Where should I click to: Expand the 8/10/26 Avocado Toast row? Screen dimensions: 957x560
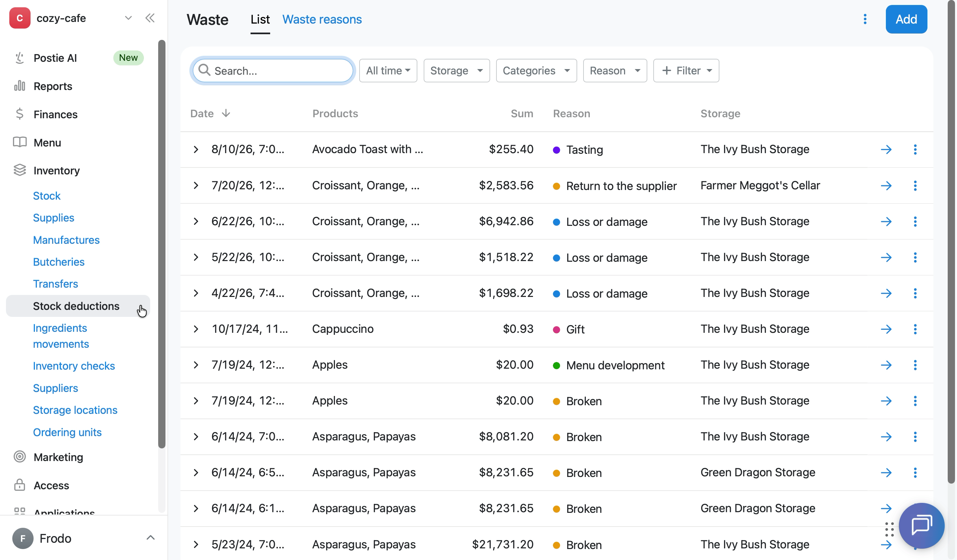click(196, 149)
